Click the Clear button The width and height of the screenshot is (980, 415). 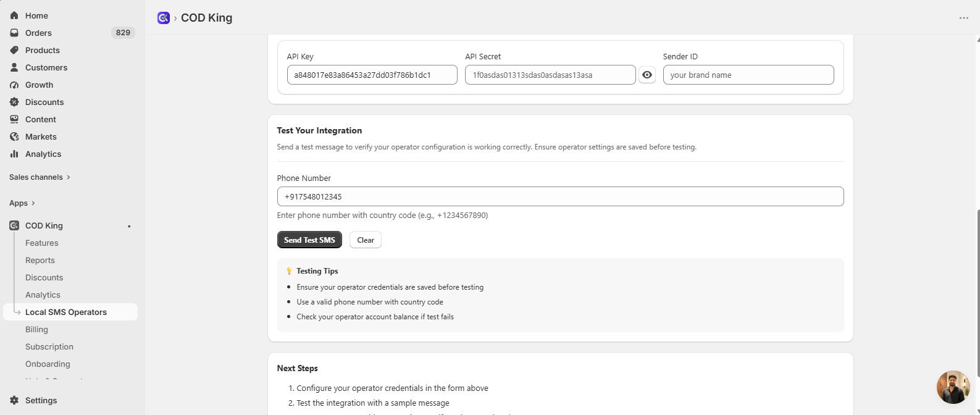(x=366, y=240)
